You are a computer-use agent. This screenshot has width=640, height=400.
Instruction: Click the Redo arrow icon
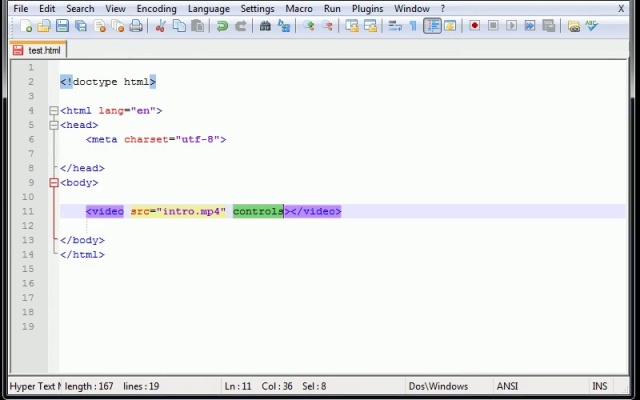[x=240, y=26]
